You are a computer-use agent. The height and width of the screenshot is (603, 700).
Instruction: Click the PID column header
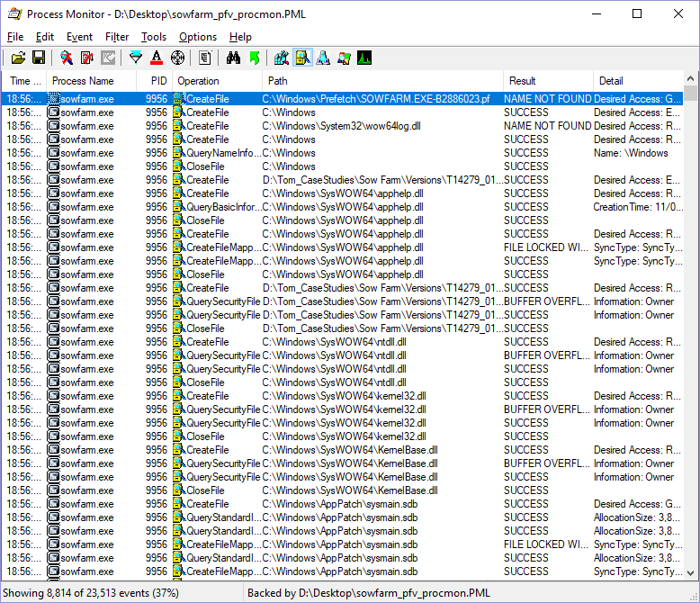[x=155, y=81]
